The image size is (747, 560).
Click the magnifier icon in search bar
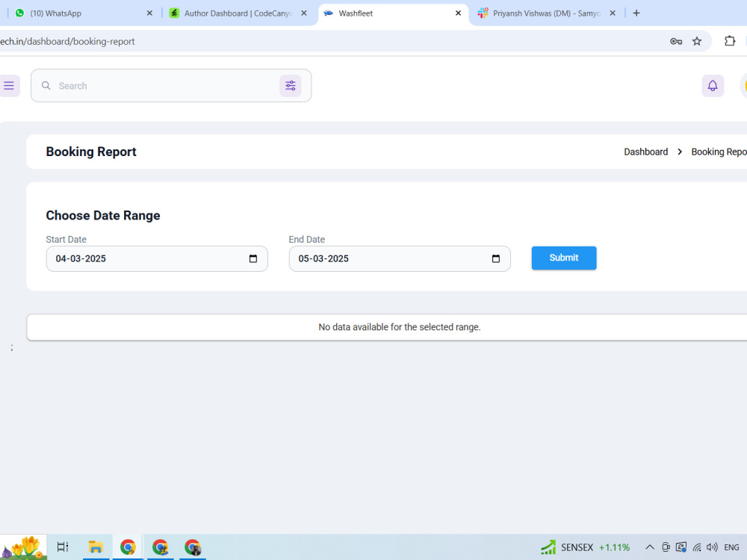pos(46,86)
